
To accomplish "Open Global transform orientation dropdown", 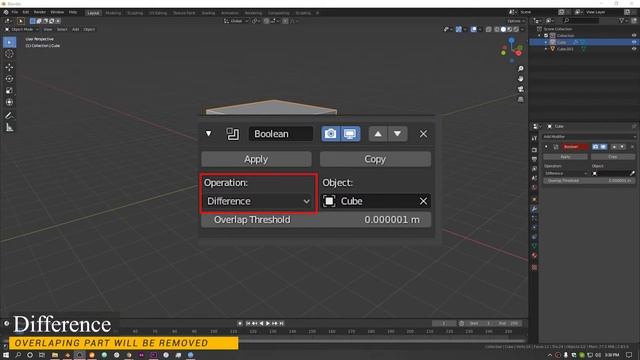I will click(236, 21).
